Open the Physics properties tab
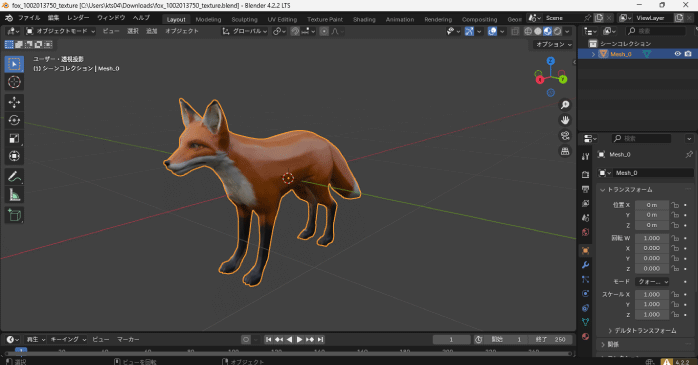The width and height of the screenshot is (698, 365). coord(585,294)
